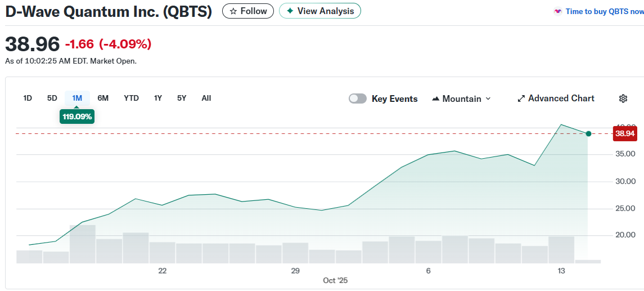
Task: Expand the Mountain chart type dropdown chevron
Action: [x=488, y=99]
